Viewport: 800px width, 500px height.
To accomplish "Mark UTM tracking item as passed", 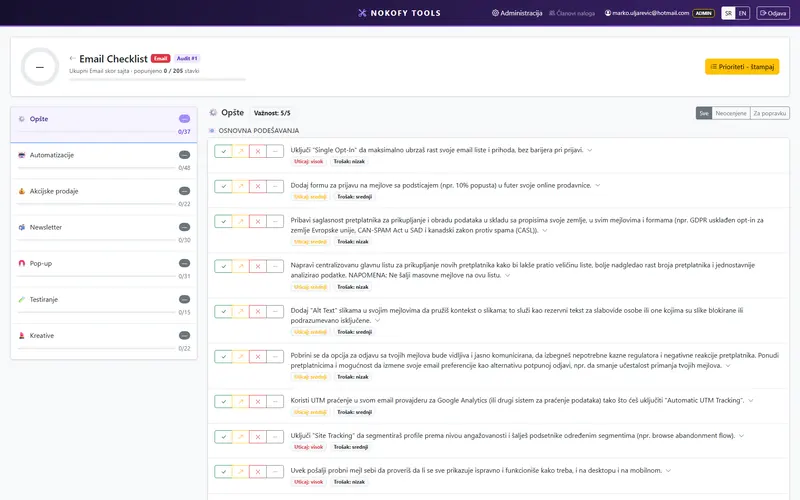I will pos(223,402).
